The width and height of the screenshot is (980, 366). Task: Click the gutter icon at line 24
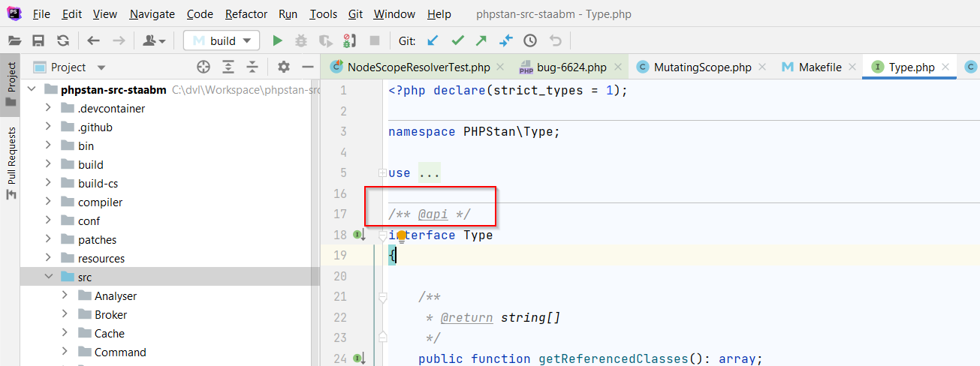pyautogui.click(x=359, y=358)
